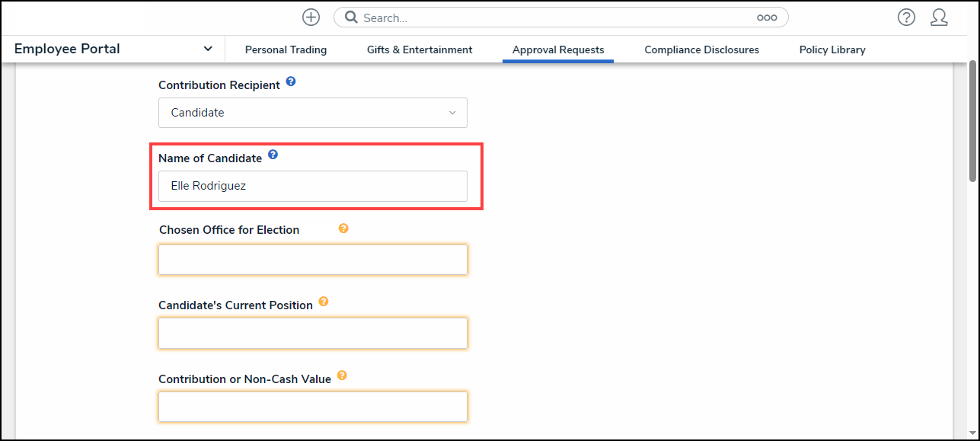Screen dimensions: 980x441
Task: Expand the Employee Portal dropdown
Action: tap(208, 50)
